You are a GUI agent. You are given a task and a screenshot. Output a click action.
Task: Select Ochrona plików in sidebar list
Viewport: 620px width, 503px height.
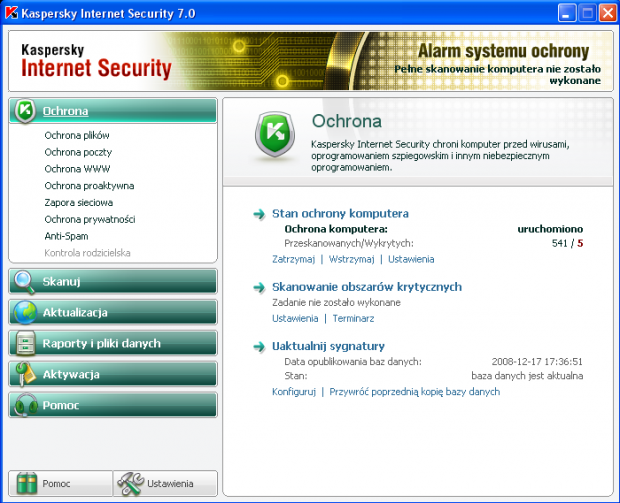(x=77, y=135)
